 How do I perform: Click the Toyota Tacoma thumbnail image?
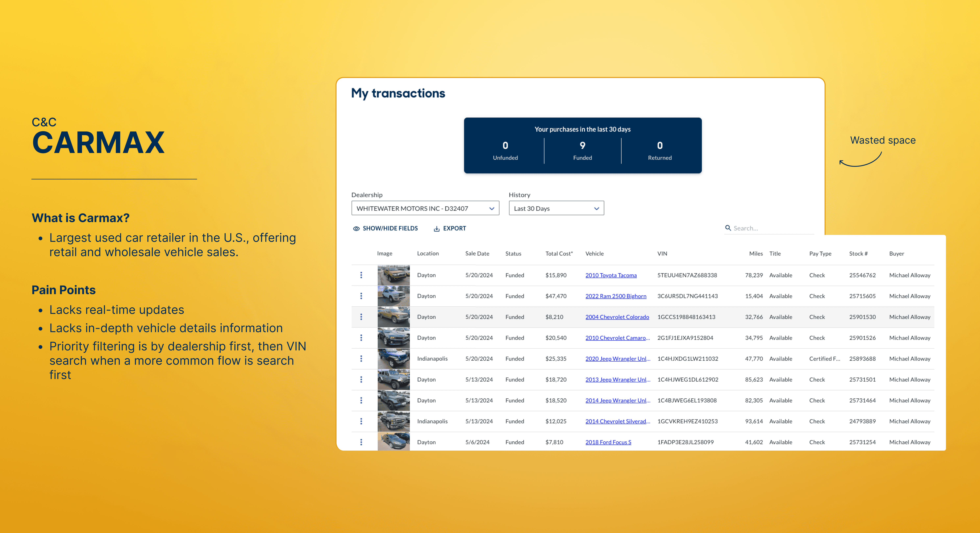pyautogui.click(x=393, y=275)
